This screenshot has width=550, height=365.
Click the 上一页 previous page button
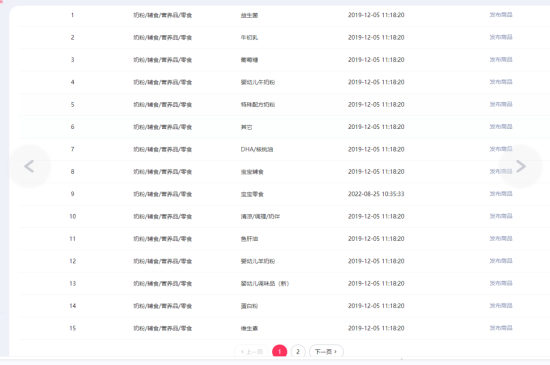point(251,351)
